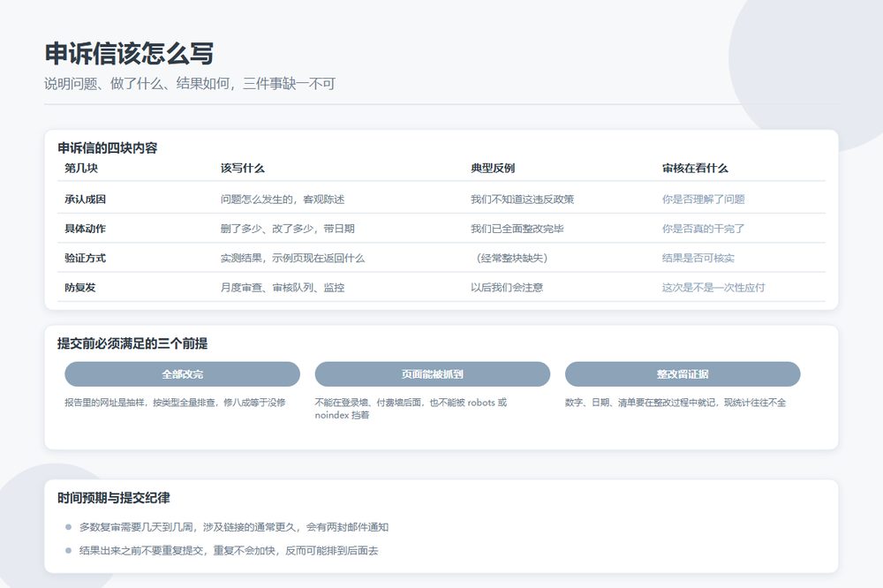Select the row label 验证方式
Image resolution: width=883 pixels, height=588 pixels.
pyautogui.click(x=85, y=258)
